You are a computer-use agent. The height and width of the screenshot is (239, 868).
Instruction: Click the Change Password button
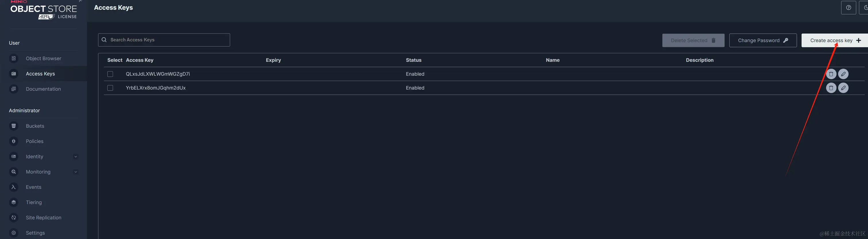click(763, 40)
